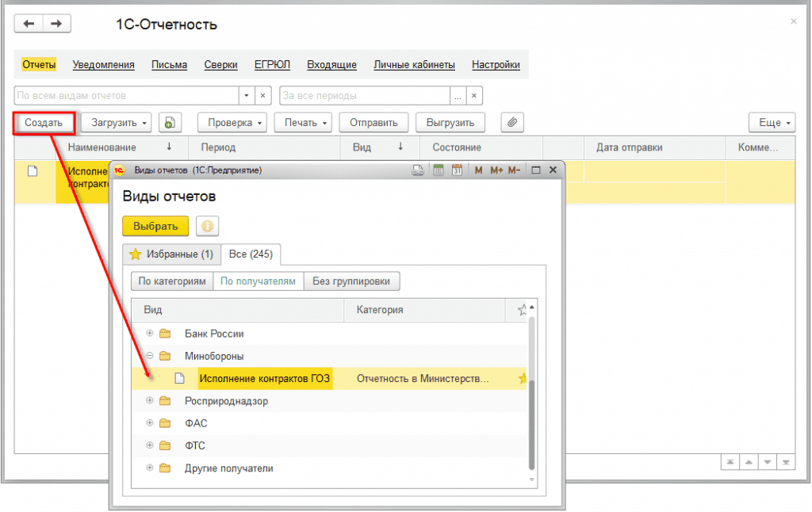Viewport: 812px width, 512px height.
Task: Click the За все периоды period field
Action: coord(364,95)
